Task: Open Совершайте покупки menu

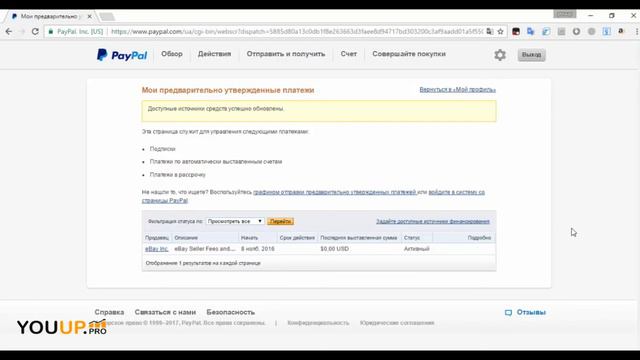Action: point(409,54)
